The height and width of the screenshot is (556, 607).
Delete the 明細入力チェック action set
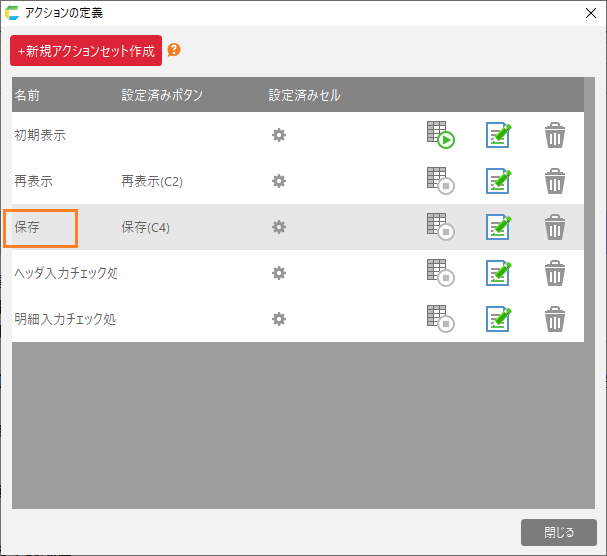coord(555,319)
